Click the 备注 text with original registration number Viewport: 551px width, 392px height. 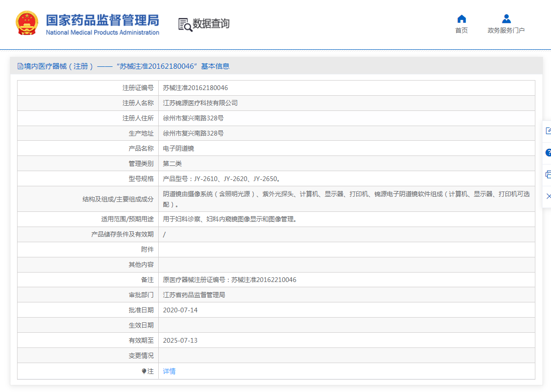(x=229, y=280)
